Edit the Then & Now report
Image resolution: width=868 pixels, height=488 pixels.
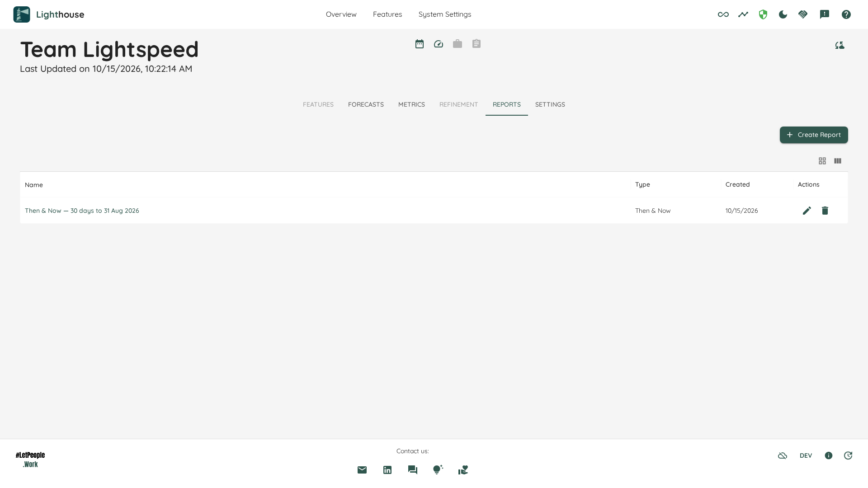[x=807, y=211]
